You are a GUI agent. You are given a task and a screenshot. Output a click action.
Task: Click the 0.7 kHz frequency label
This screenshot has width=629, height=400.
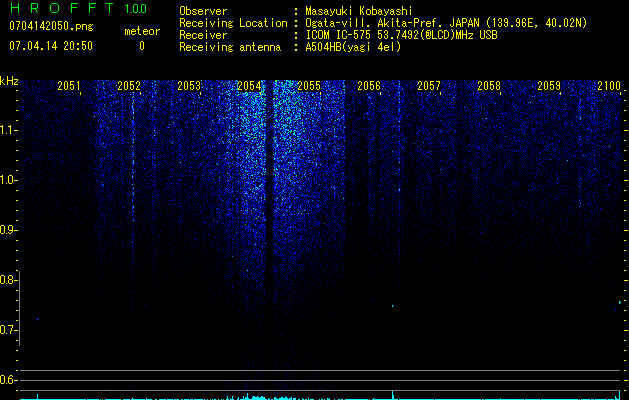[8, 330]
